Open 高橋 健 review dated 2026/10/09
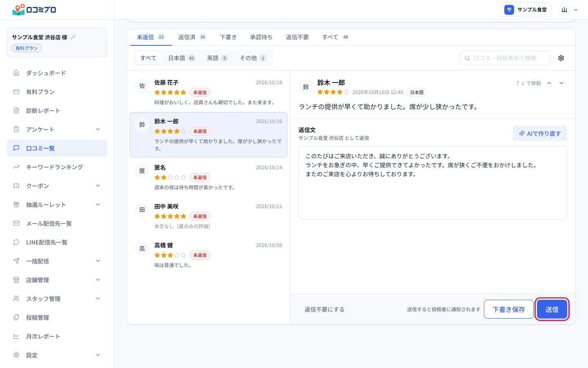The image size is (588, 368). 208,255
